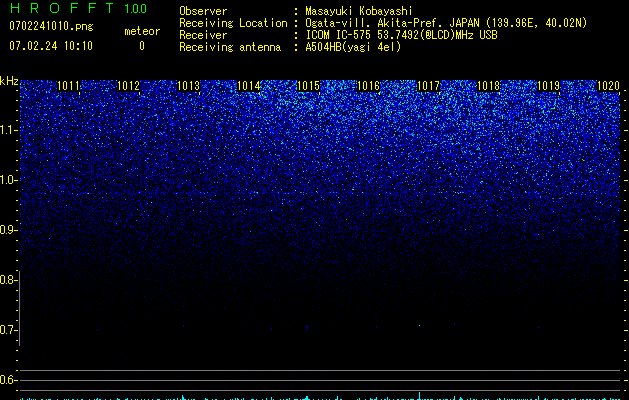Click the 1019 time marker
Viewport: 629px width, 400px height.
tap(548, 86)
